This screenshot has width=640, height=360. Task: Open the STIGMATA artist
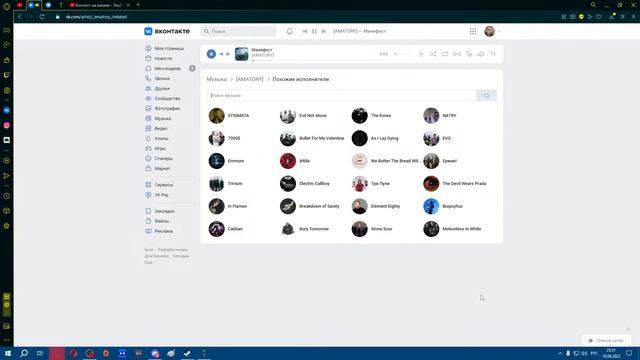(x=229, y=116)
